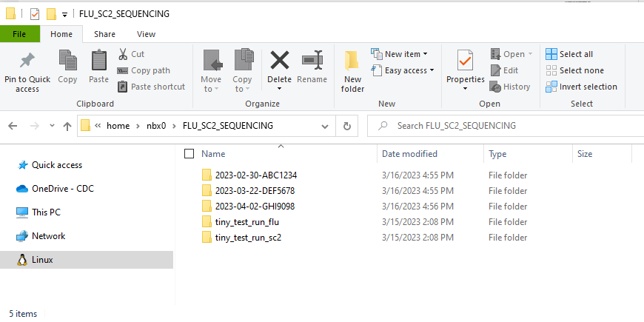This screenshot has width=644, height=322.
Task: Click the Delete red X icon
Action: pos(279,61)
